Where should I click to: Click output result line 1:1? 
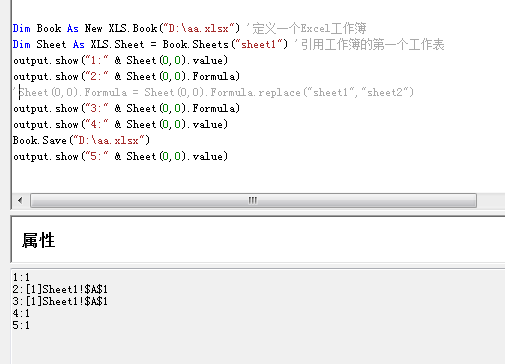[21, 277]
